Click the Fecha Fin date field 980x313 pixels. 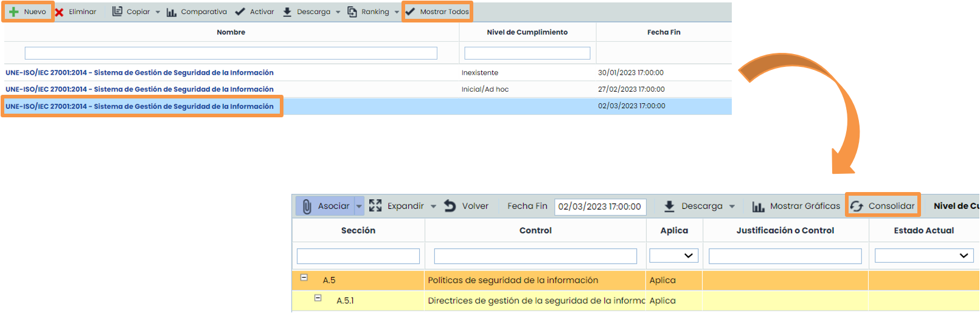point(600,207)
